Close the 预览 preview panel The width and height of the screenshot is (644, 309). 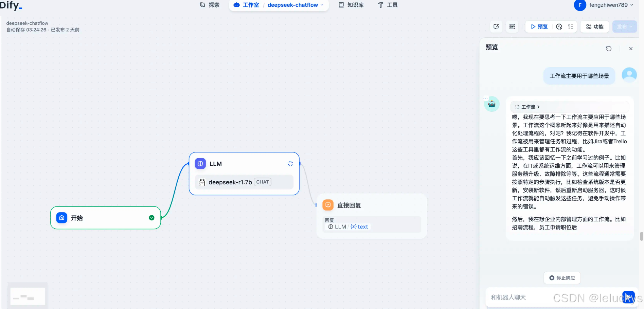point(631,49)
